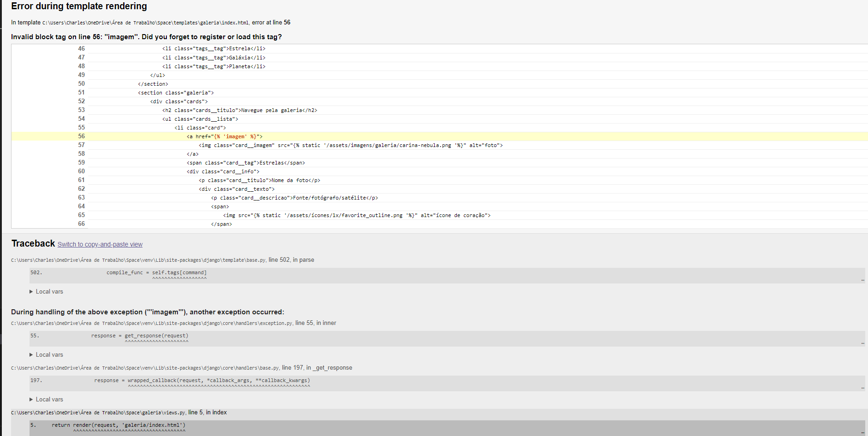Click the base.py line 197 _get_response frame header
Image resolution: width=868 pixels, height=436 pixels.
[182, 368]
